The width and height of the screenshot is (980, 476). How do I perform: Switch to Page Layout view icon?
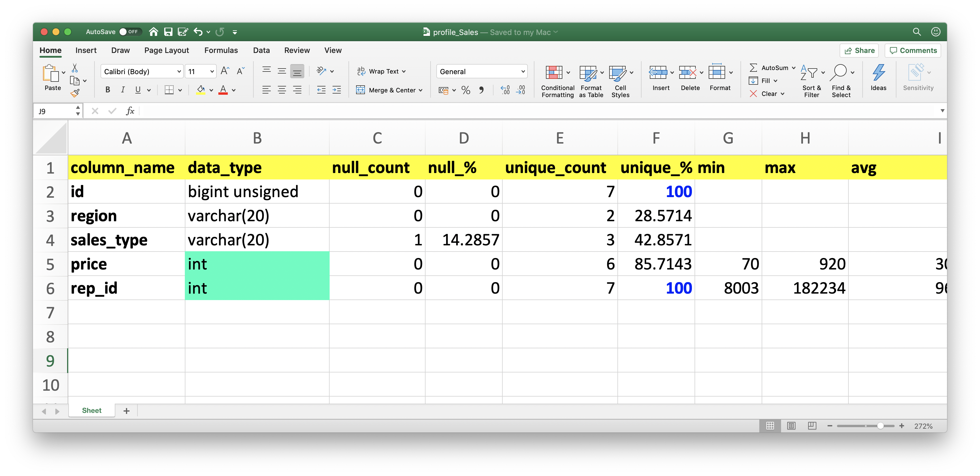pos(791,426)
